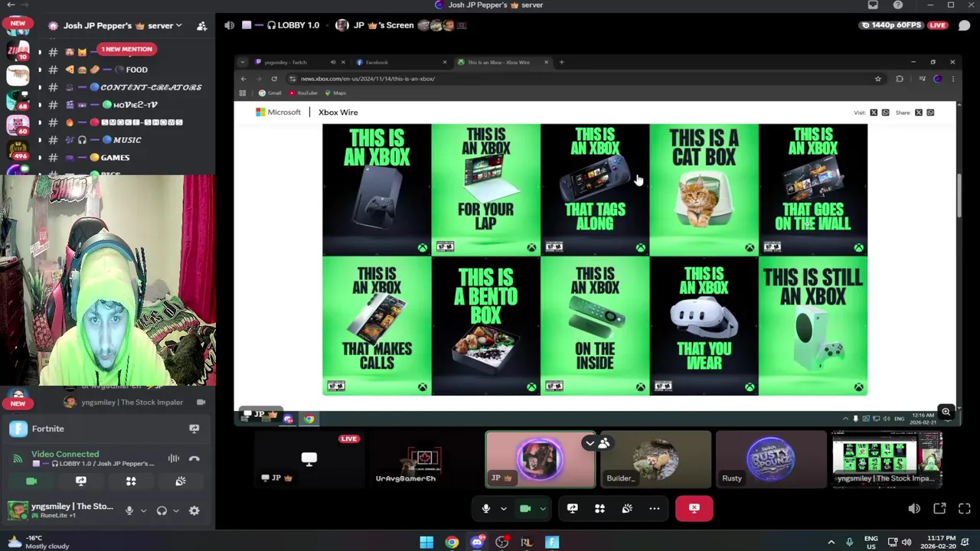The width and height of the screenshot is (980, 551).
Task: Mute microphone in the user panel
Action: 129,510
